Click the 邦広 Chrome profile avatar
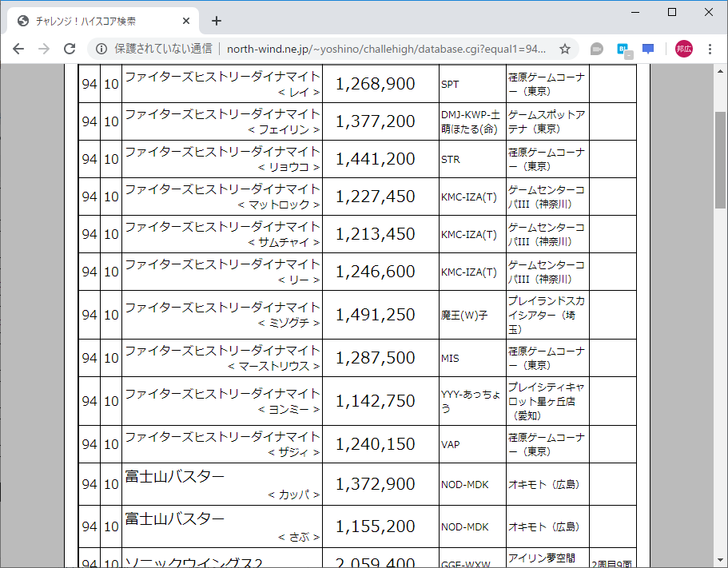 [683, 49]
